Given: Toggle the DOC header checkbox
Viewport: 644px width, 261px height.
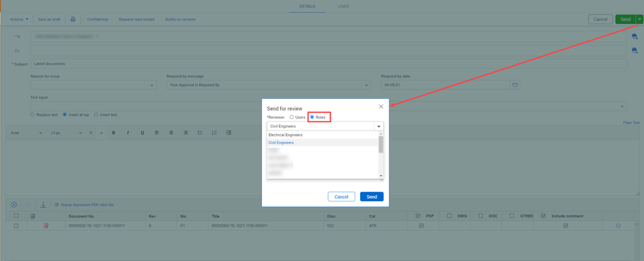Looking at the screenshot, I should (x=481, y=216).
